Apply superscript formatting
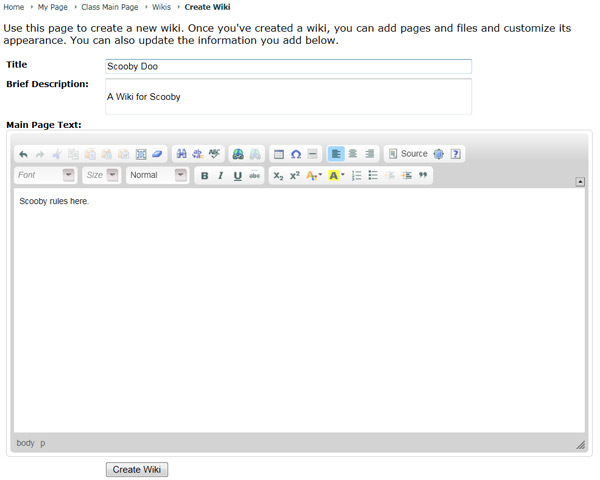 coord(295,176)
